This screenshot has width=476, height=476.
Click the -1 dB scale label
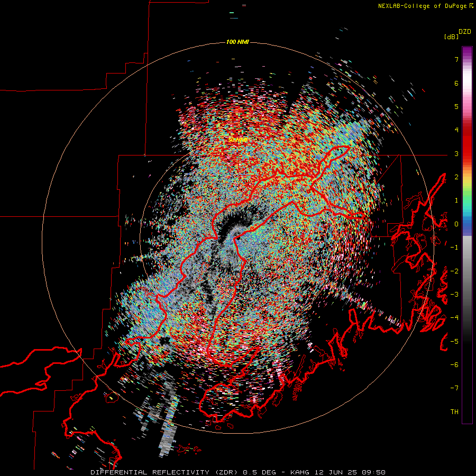[454, 248]
